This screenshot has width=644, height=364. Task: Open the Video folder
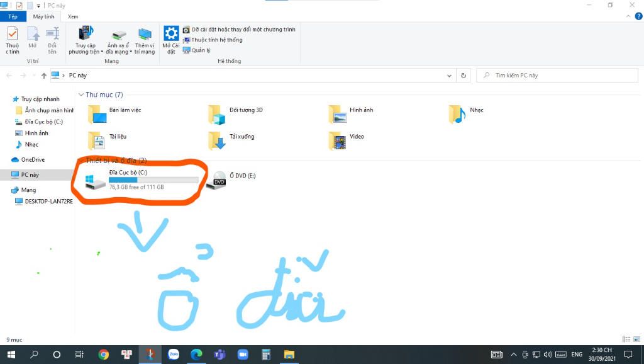click(x=346, y=140)
